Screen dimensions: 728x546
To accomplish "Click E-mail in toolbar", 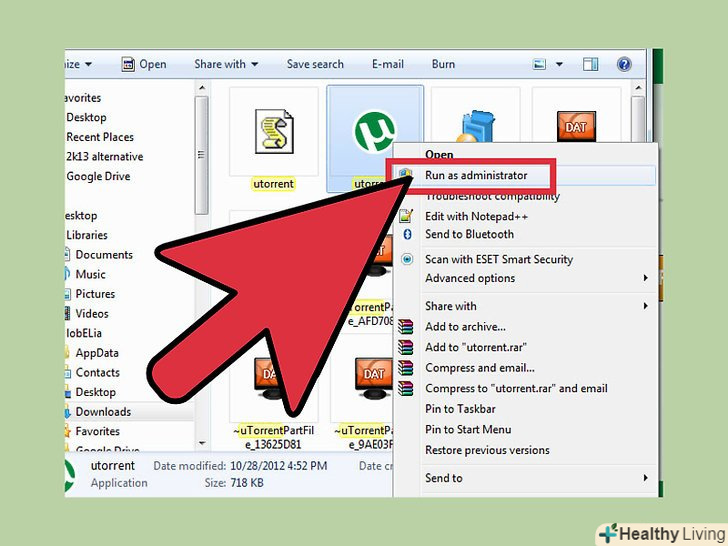I will coord(388,64).
